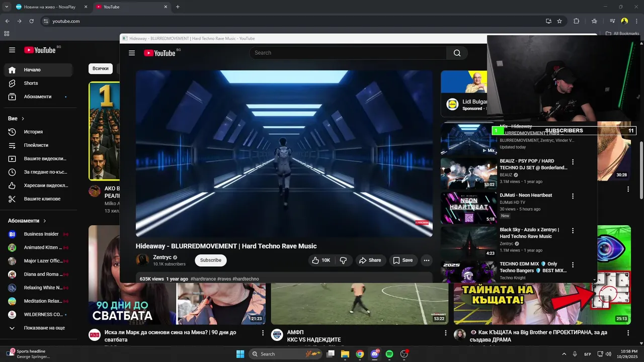Play the Neon Heartbeat 5:18 thumbnail

pos(469,208)
